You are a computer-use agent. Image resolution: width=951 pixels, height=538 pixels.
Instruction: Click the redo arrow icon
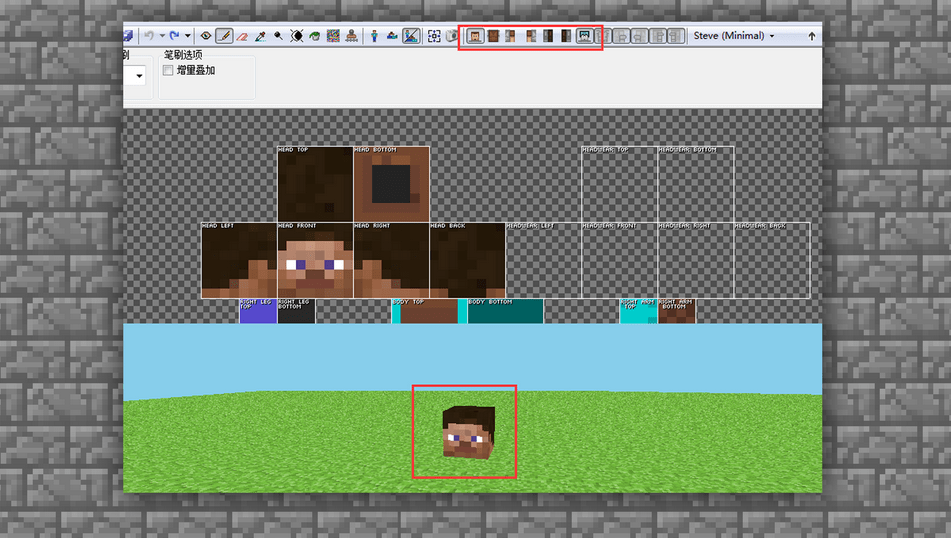click(x=175, y=36)
